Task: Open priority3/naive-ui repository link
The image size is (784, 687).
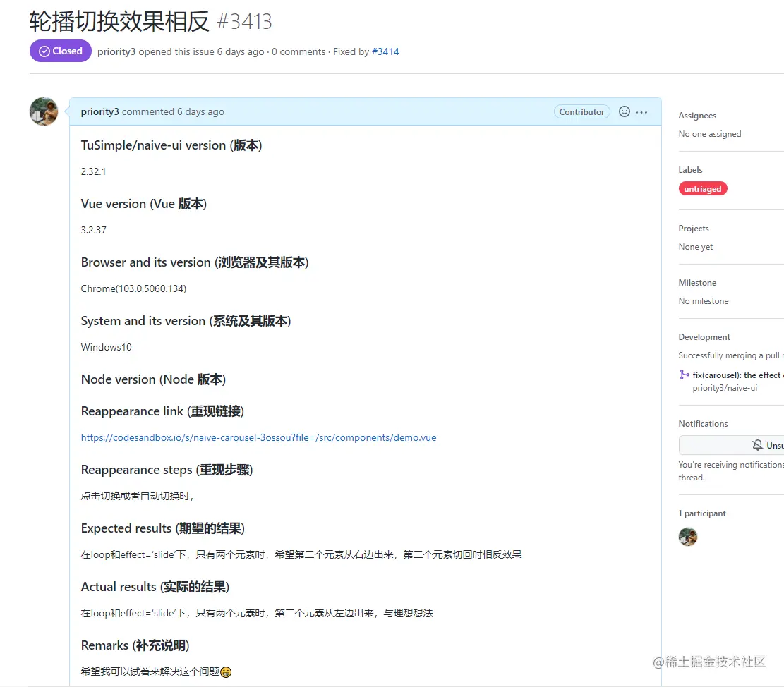Action: [x=725, y=388]
